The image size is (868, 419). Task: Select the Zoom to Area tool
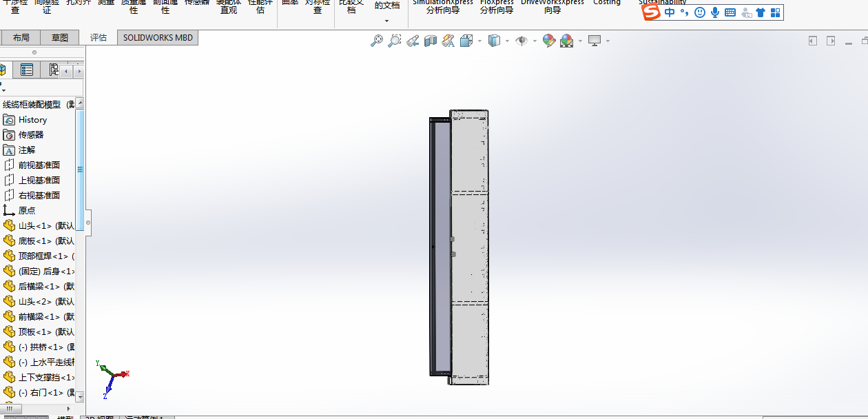(x=395, y=41)
